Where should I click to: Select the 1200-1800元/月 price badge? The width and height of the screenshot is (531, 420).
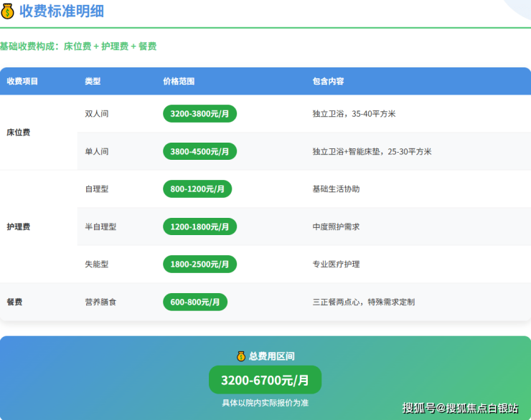click(x=199, y=226)
